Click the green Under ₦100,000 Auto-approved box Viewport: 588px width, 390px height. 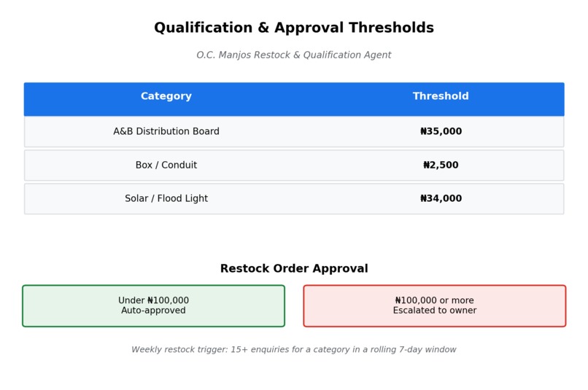[x=153, y=306]
